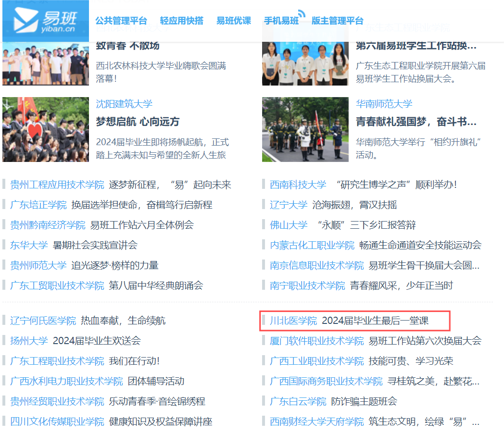Screen dimensions: 504x433
Task: Select 版主管理平台 in top navigation
Action: [x=337, y=21]
